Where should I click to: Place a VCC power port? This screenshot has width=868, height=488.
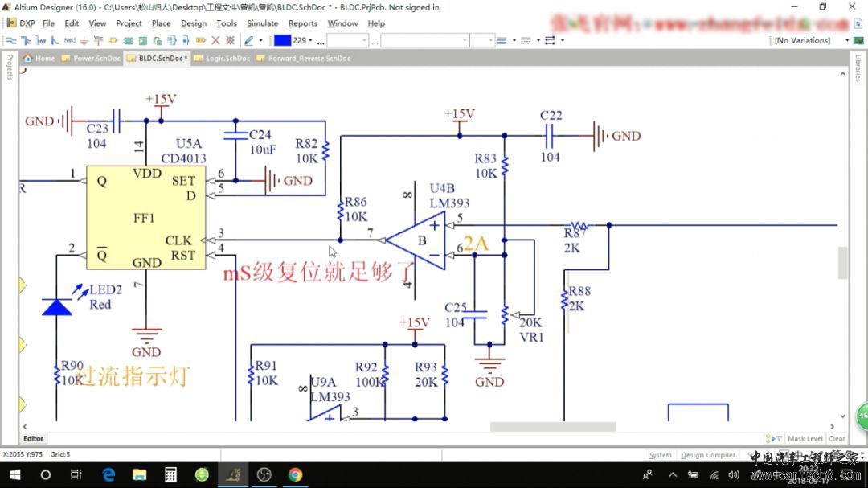[99, 40]
